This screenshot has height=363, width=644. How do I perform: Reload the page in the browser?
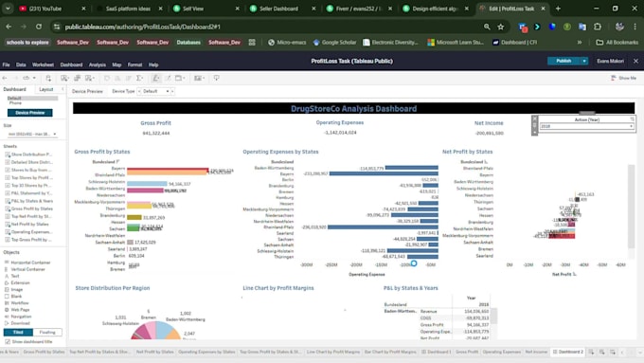pos(39,27)
